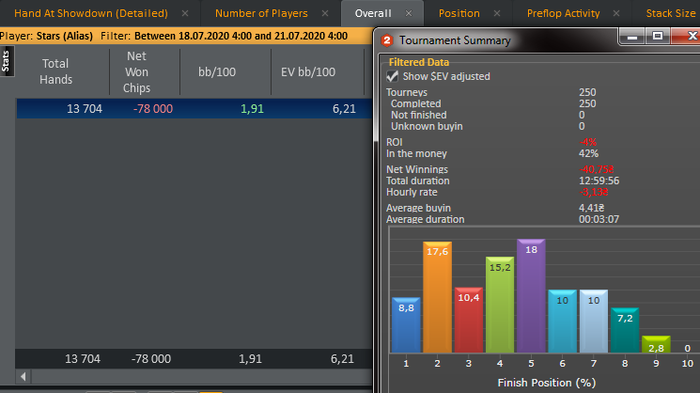The image size is (700, 393).
Task: Switch to the Position tab
Action: 459,13
